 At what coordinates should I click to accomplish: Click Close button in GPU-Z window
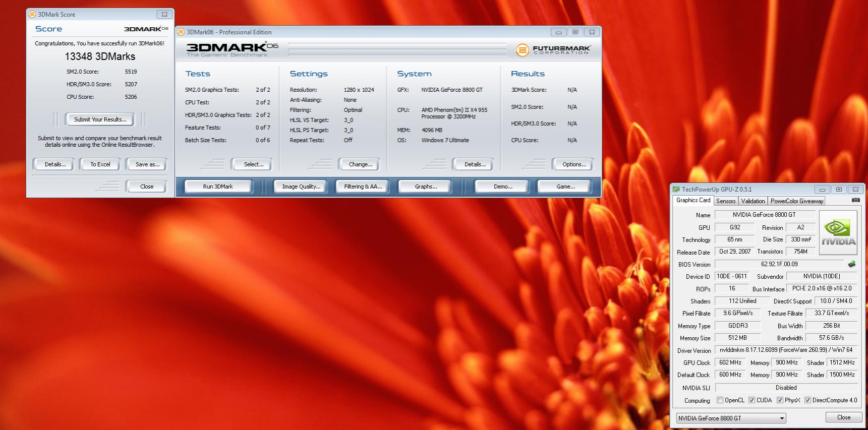(x=843, y=417)
